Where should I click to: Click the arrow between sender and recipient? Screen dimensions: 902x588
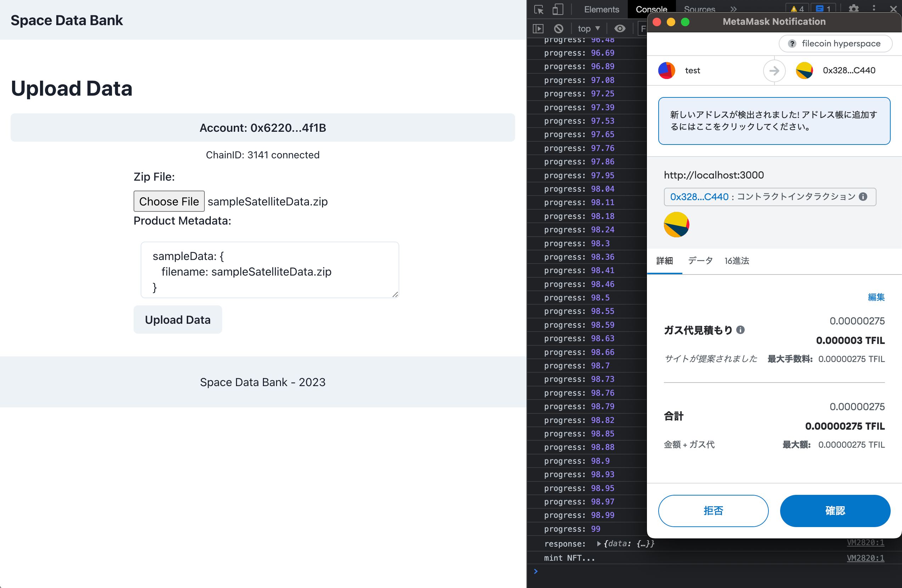click(x=774, y=70)
